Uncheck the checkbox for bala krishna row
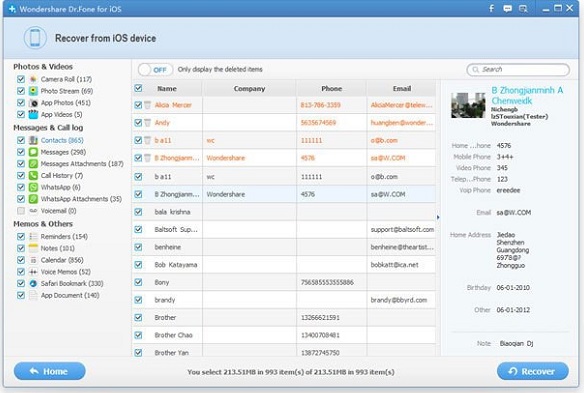The height and width of the screenshot is (393, 584). 138,212
